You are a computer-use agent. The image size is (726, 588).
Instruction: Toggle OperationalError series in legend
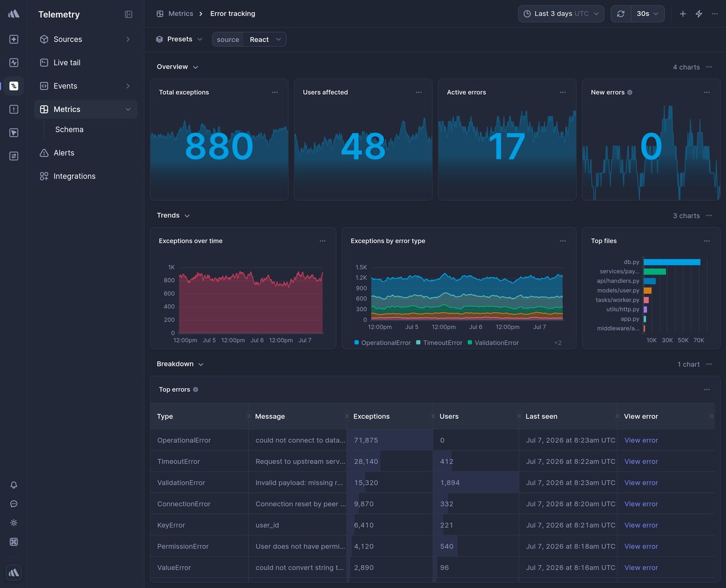(383, 343)
